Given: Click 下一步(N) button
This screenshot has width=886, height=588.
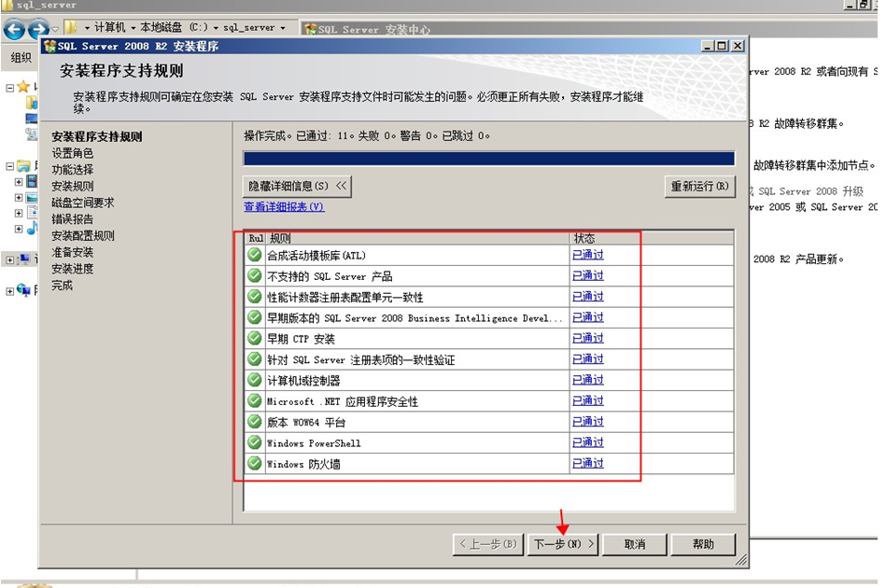Looking at the screenshot, I should tap(563, 544).
